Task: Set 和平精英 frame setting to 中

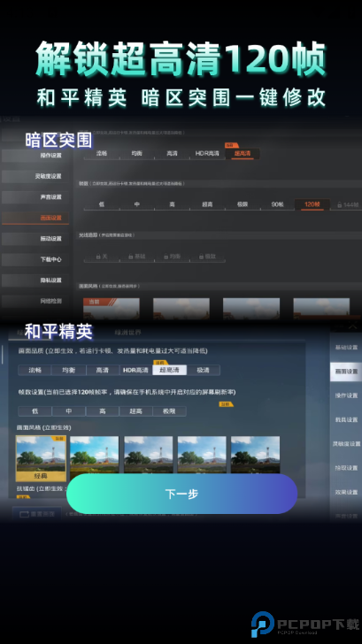Action: [69, 411]
